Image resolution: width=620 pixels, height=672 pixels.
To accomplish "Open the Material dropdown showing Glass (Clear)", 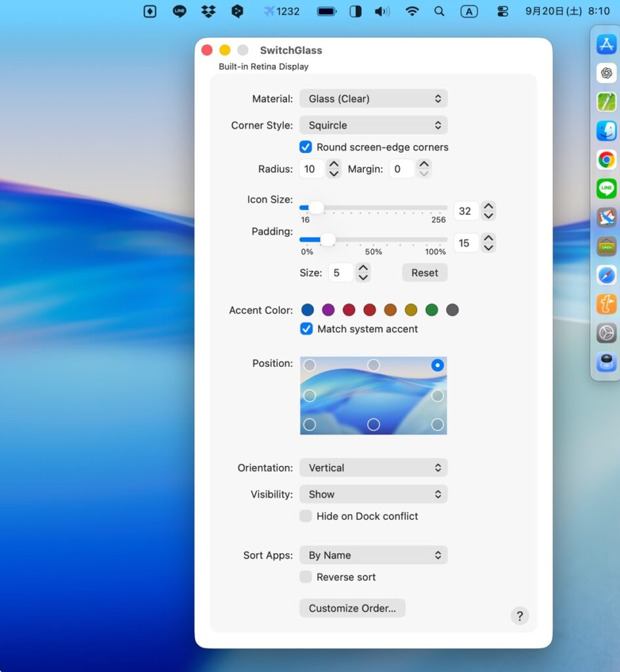I will coord(373,98).
